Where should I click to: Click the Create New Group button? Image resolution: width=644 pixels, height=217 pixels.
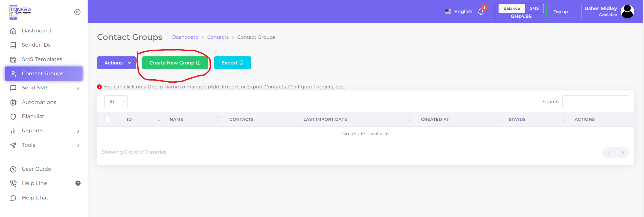pos(175,63)
